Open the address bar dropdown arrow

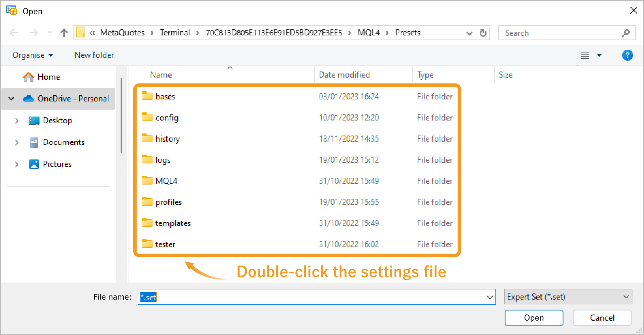470,33
